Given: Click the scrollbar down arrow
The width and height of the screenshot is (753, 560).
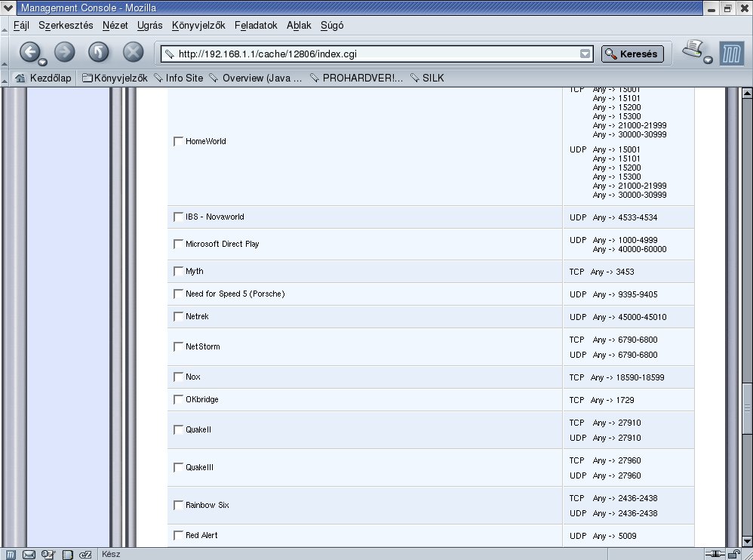Looking at the screenshot, I should (747, 541).
